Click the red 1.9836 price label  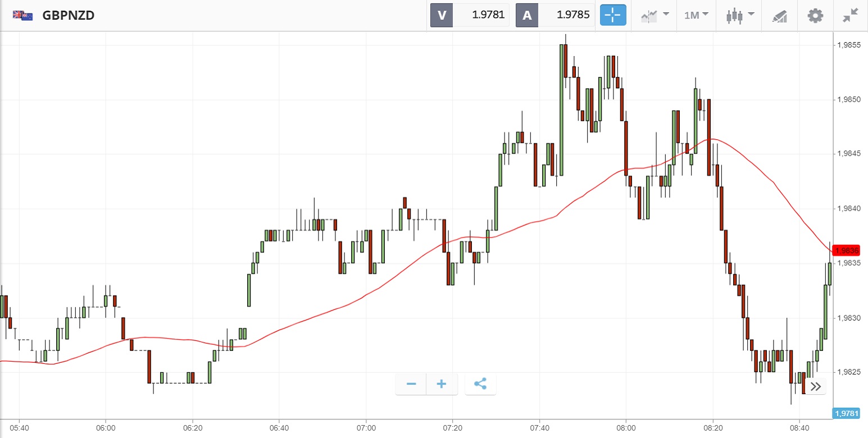[x=847, y=250]
